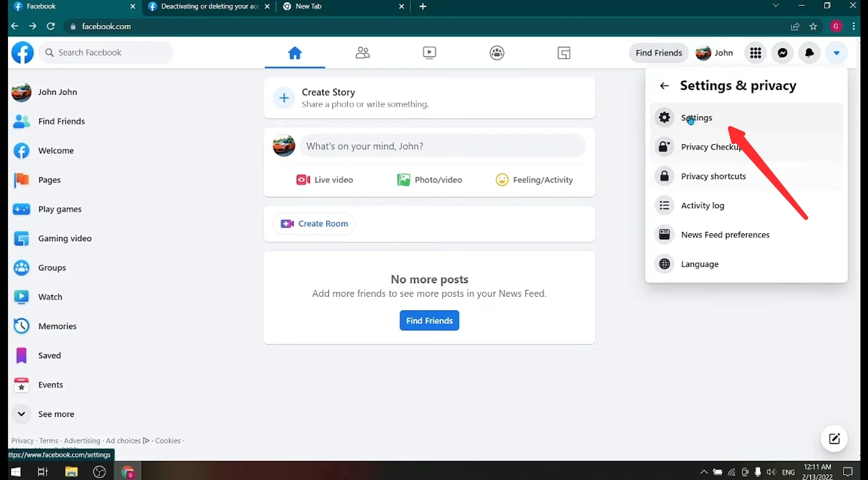Open the taskbar volume icon

click(x=771, y=472)
